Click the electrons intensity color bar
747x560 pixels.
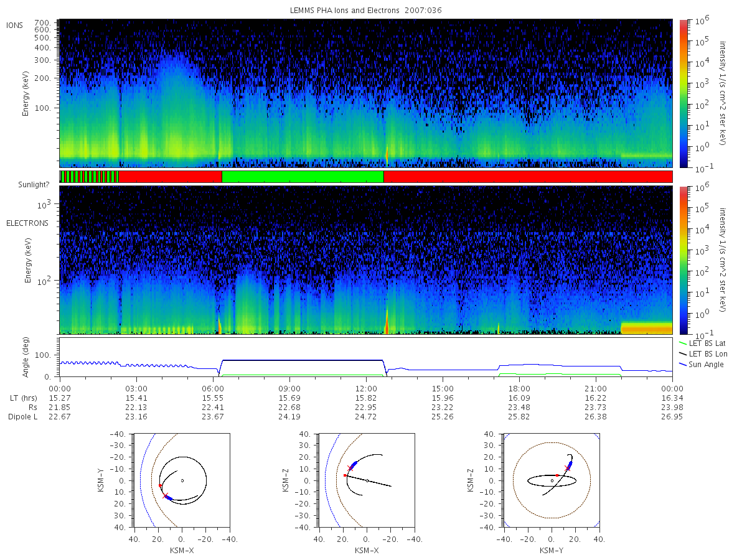pos(682,259)
